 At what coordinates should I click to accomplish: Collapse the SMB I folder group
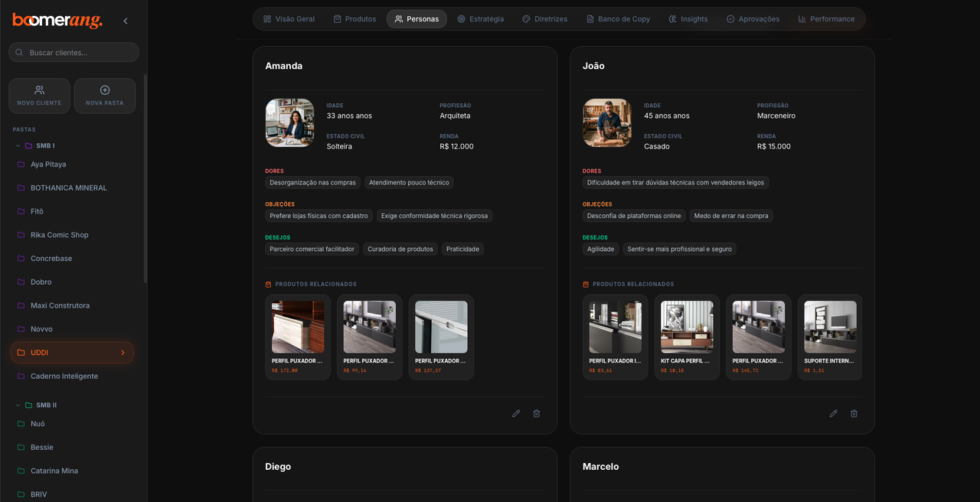(x=18, y=145)
